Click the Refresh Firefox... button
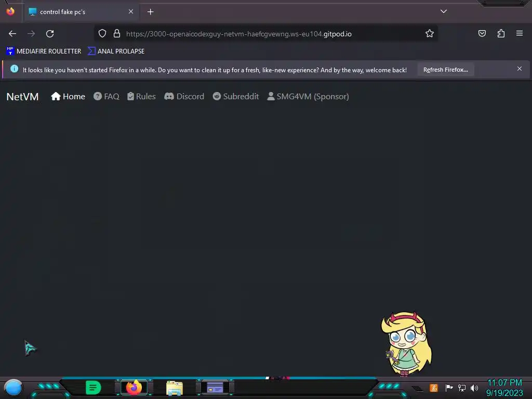This screenshot has width=532, height=399. tap(445, 70)
